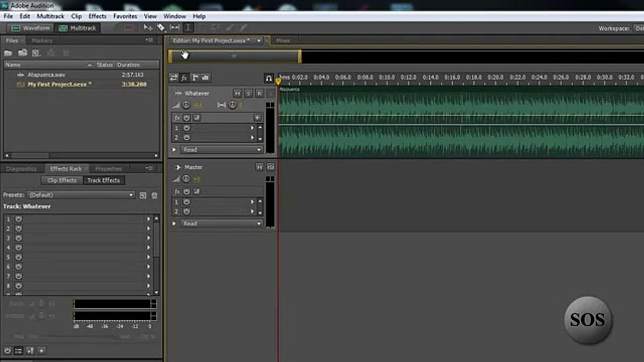The width and height of the screenshot is (644, 362).
Task: Open the Files panel options menu
Action: pos(149,40)
